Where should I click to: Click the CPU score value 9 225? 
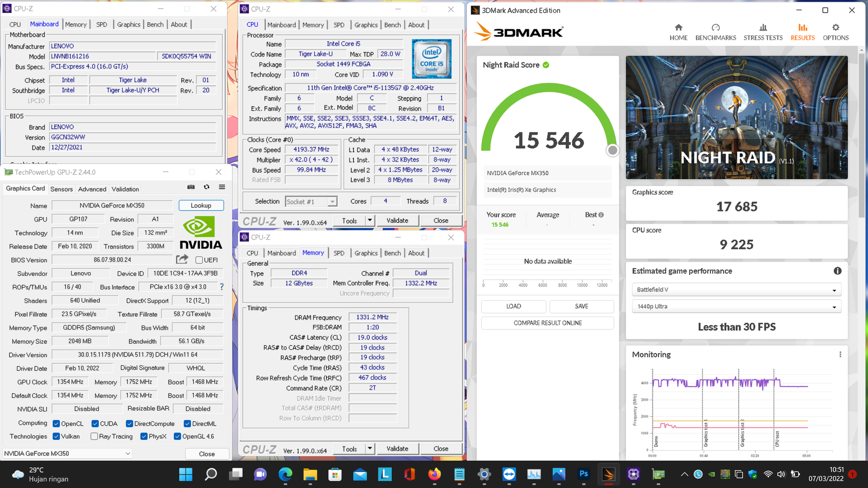[x=736, y=244]
